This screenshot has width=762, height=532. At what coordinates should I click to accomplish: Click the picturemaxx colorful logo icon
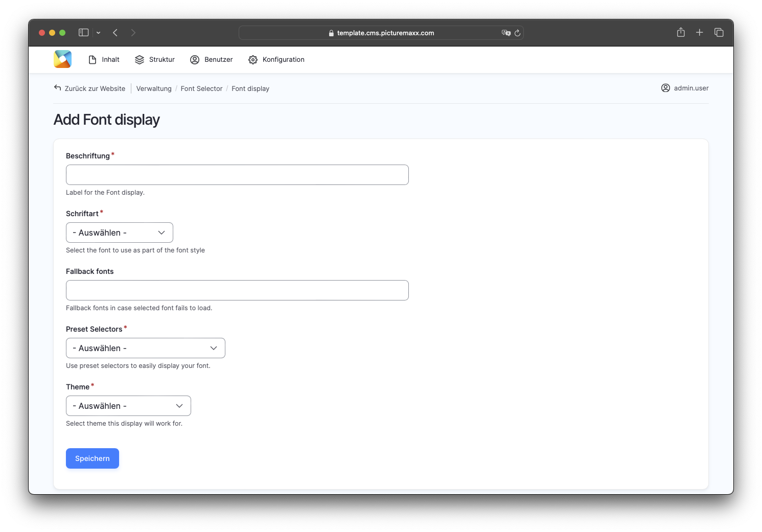62,59
